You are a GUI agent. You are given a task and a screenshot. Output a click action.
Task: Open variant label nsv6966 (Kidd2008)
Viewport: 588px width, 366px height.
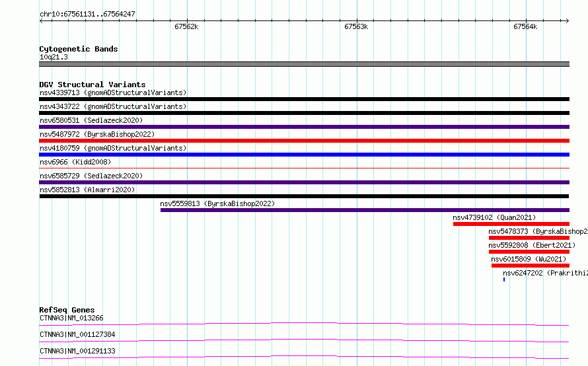point(75,162)
